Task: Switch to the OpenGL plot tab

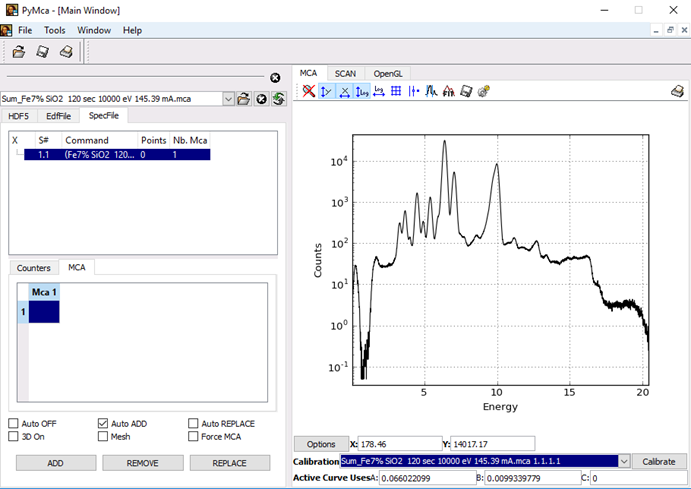Action: [x=388, y=74]
